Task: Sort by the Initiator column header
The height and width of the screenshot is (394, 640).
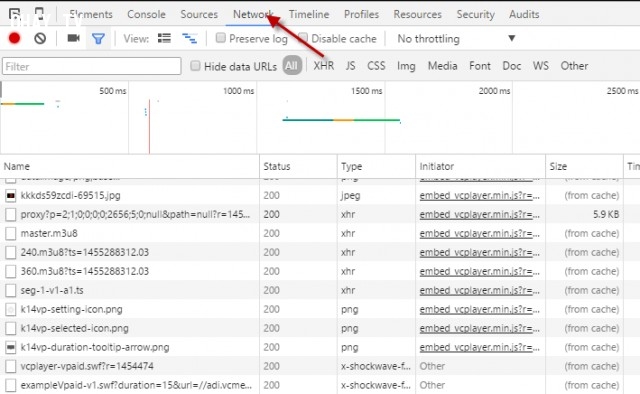Action: point(480,167)
